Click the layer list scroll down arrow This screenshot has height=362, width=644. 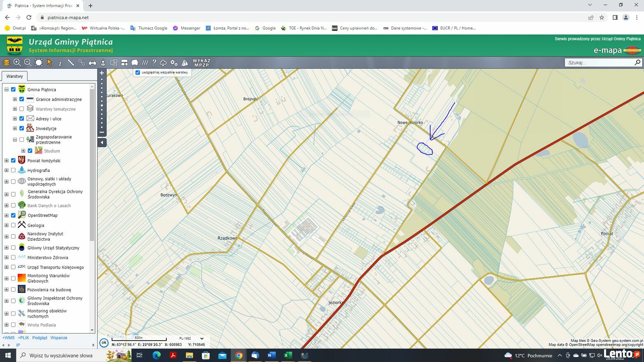[x=92, y=330]
